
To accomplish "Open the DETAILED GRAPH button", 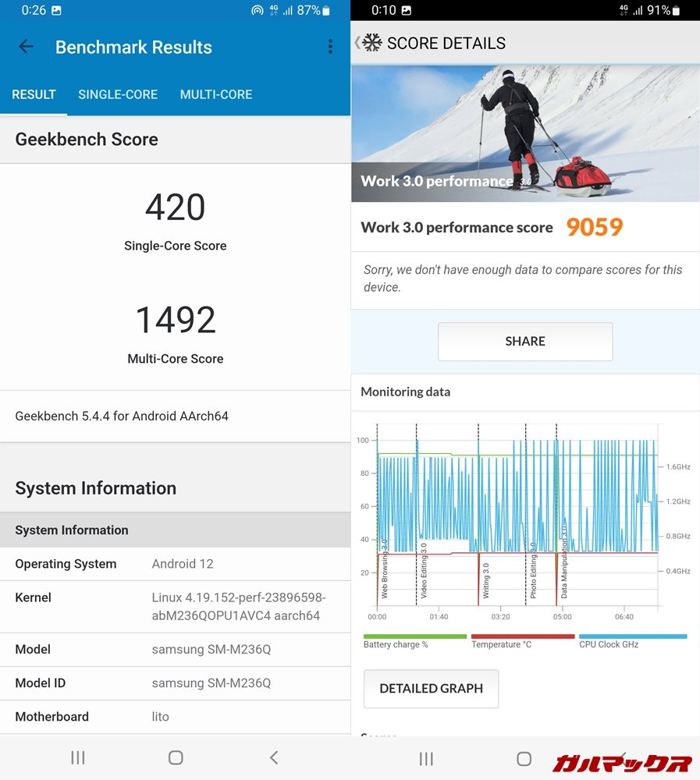I will [x=431, y=689].
